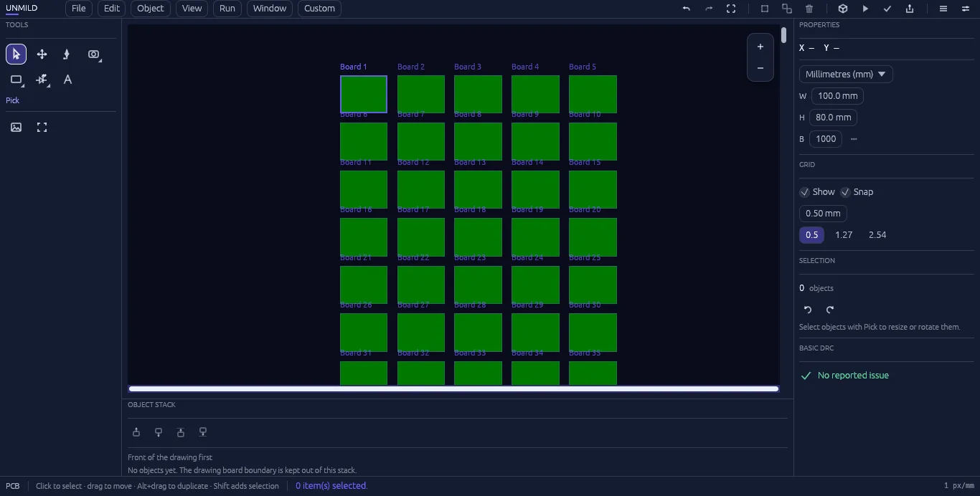Click the 0.50 mm grid size field
The image size is (980, 496).
[823, 214]
